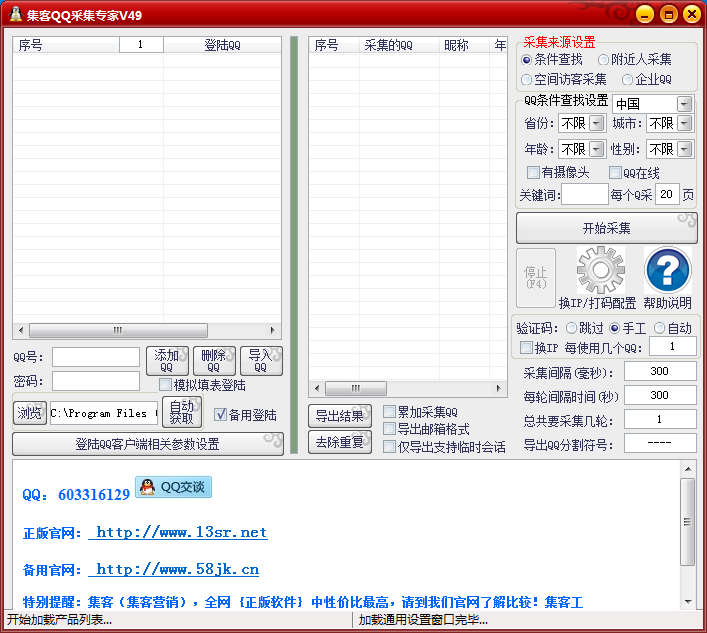Screen dimensions: 707x633
Task: Click the 导出QQ分割符号 field
Action: (660, 443)
